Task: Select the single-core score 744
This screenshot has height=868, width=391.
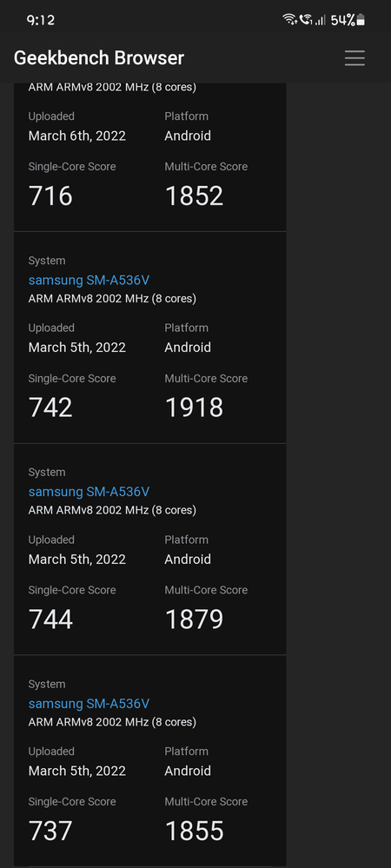Action: [50, 620]
